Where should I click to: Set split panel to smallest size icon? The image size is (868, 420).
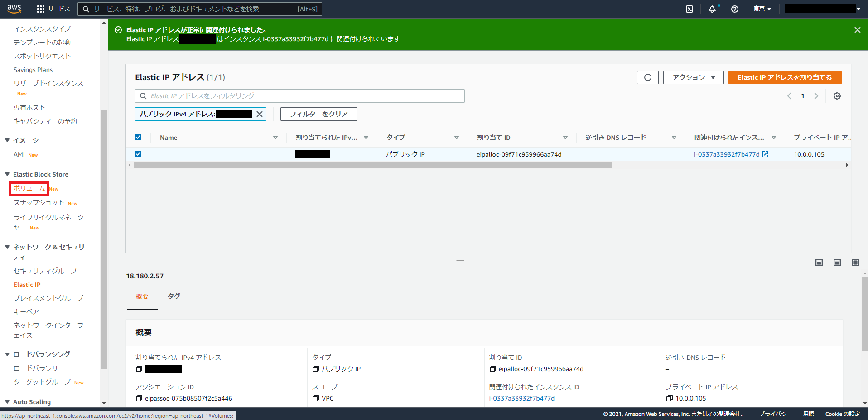(819, 262)
